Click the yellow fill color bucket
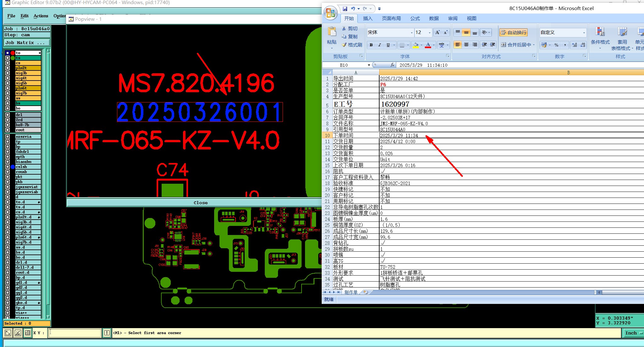This screenshot has width=644, height=347. tap(416, 45)
